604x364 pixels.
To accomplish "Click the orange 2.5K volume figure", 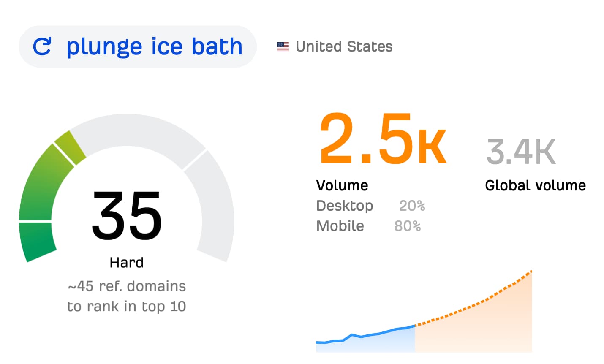I will click(x=382, y=139).
